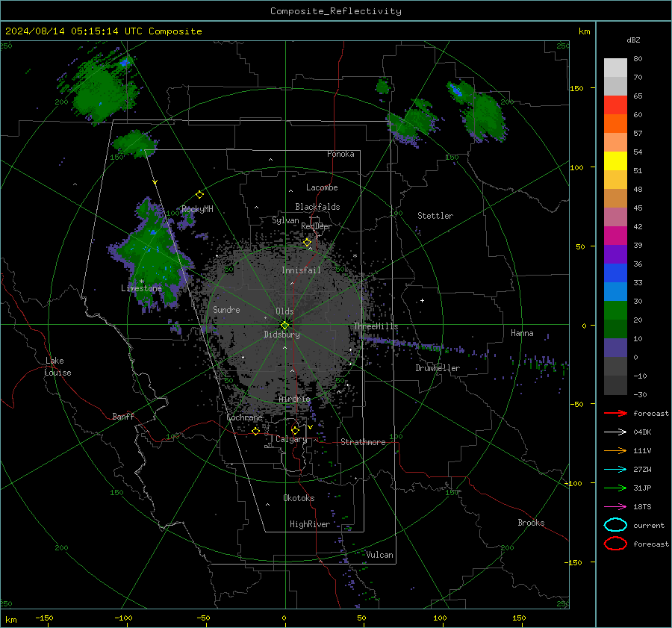Click the red 65 dBZ color swatch
The height and width of the screenshot is (628, 672).
(x=615, y=105)
